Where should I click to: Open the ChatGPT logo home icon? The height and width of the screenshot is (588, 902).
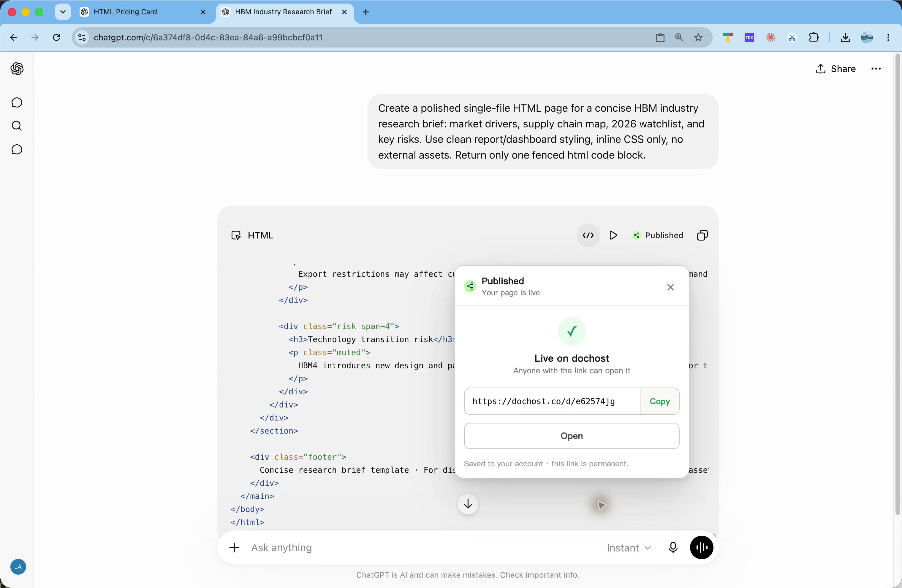tap(17, 69)
